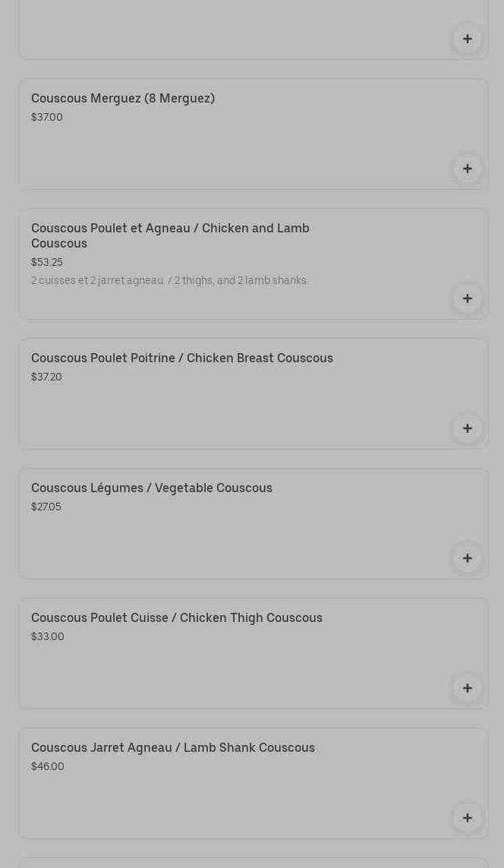Open Couscous Jarret Agneau item title
This screenshot has height=868, width=504.
(x=172, y=748)
